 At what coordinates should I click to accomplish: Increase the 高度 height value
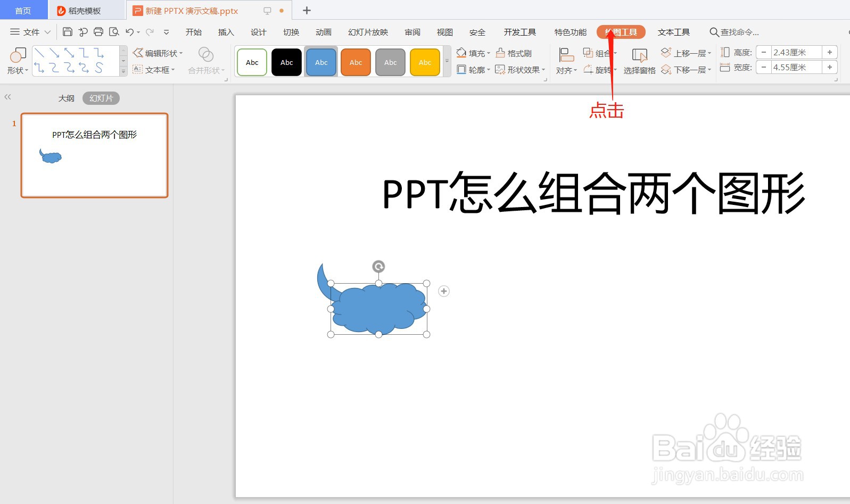tap(830, 52)
